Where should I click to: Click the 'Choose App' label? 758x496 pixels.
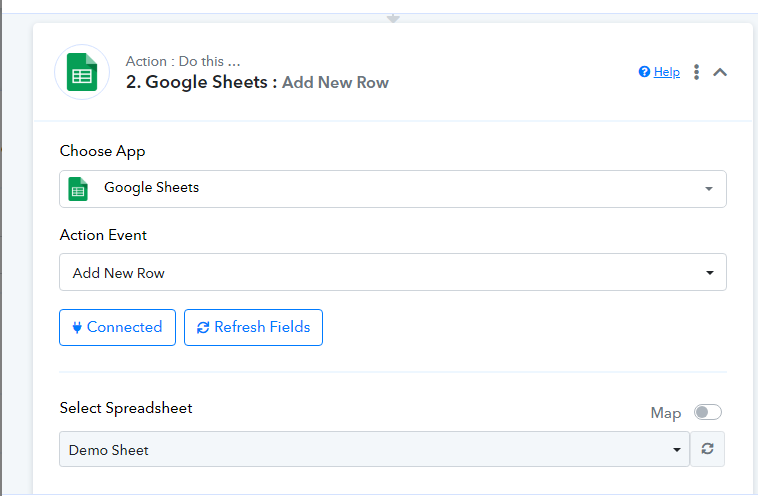102,151
